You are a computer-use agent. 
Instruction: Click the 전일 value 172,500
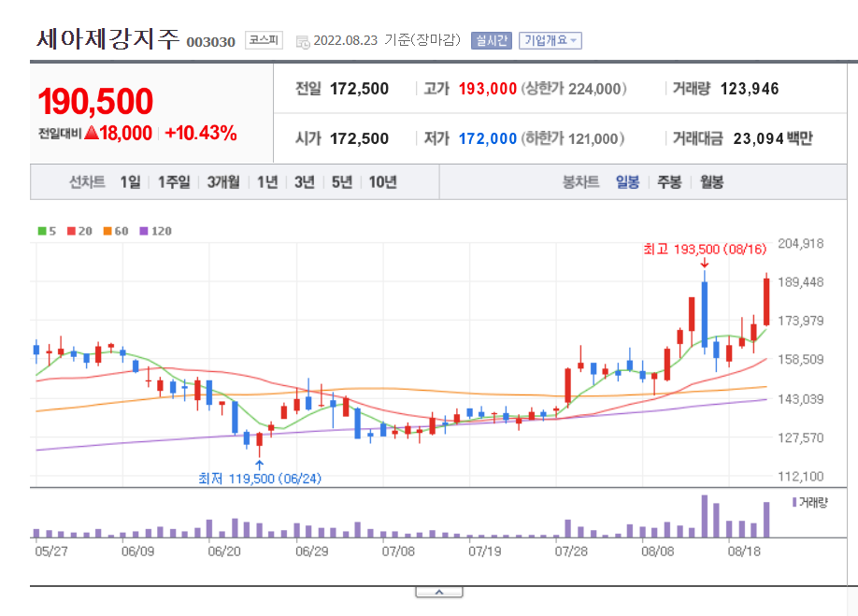(x=359, y=89)
